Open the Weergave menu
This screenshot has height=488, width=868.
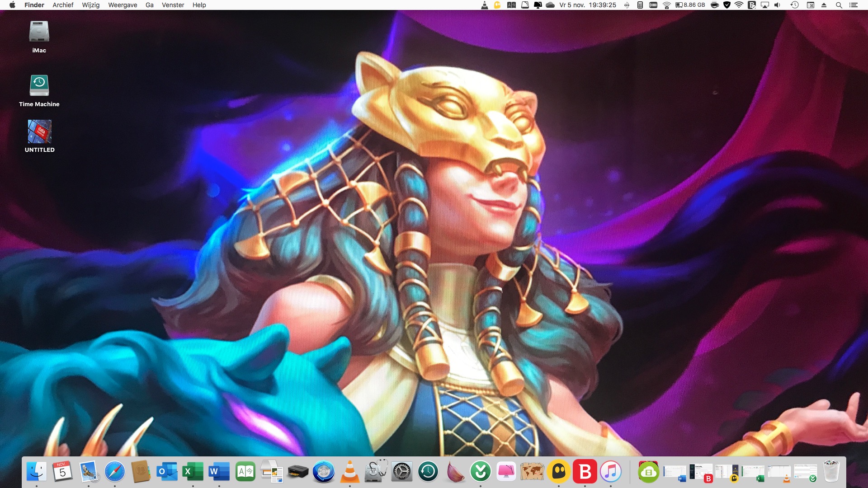point(123,5)
